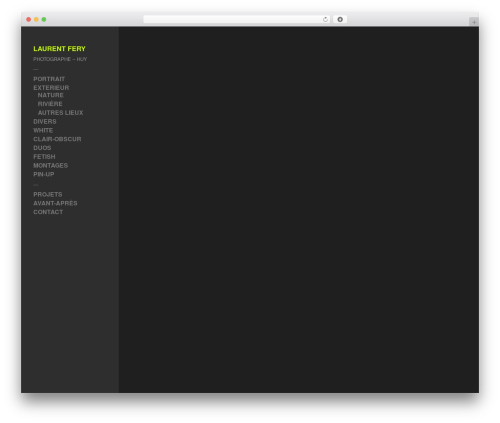This screenshot has width=500, height=423.
Task: Select the FETISH menu item
Action: (44, 157)
